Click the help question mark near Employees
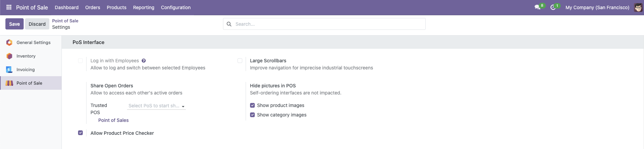The width and height of the screenshot is (644, 149). click(144, 61)
